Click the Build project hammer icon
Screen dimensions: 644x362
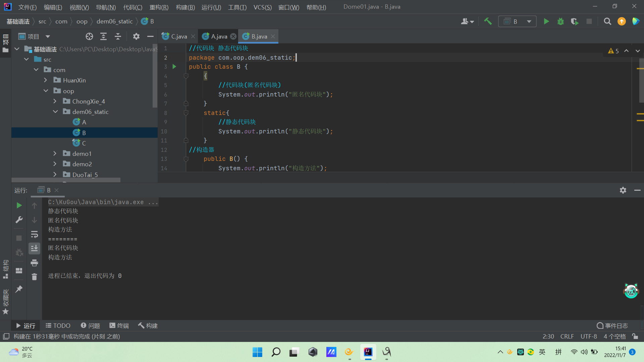click(488, 21)
